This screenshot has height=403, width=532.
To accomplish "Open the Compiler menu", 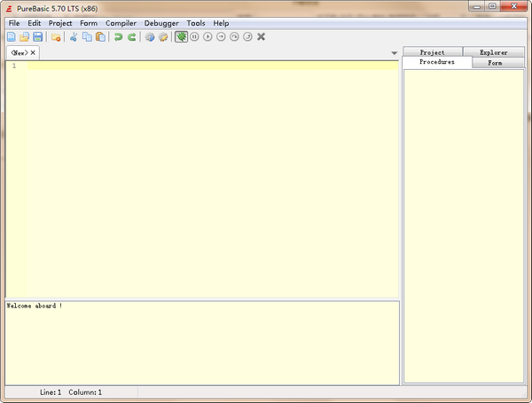I will 121,23.
